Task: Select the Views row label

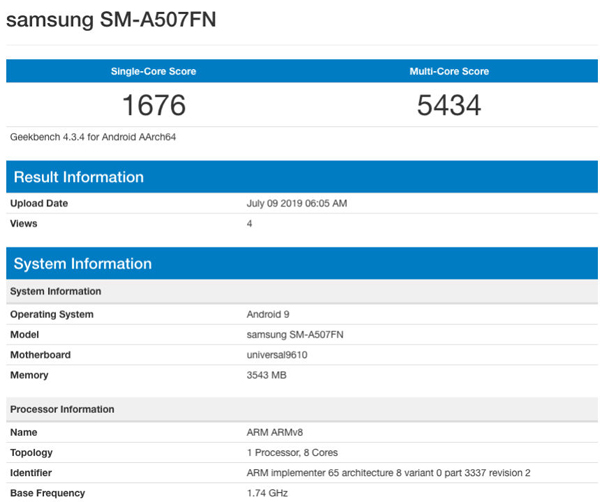Action: point(25,223)
